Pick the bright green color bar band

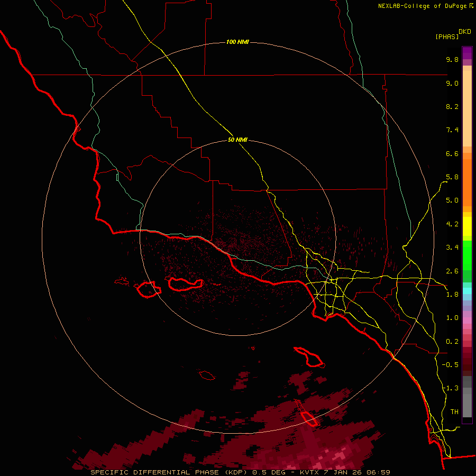[x=467, y=255]
